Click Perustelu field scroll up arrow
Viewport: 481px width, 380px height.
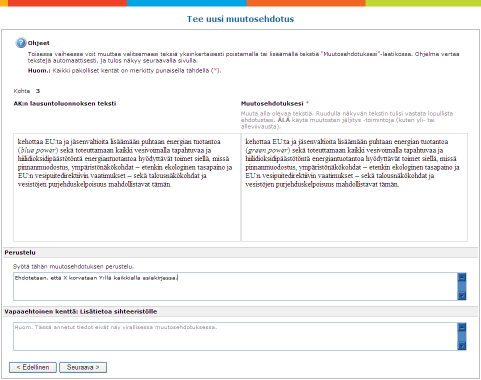pyautogui.click(x=462, y=277)
